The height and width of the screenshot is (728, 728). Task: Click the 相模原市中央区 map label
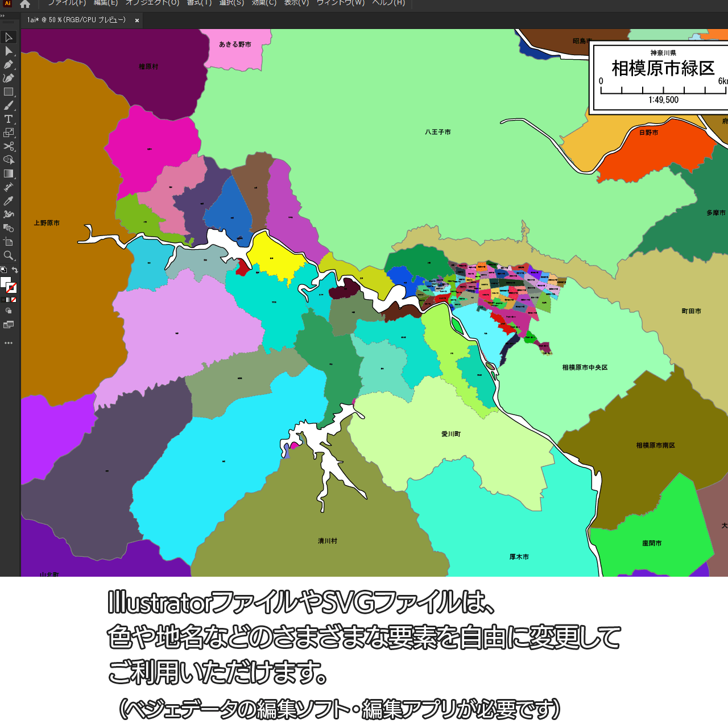click(x=585, y=367)
